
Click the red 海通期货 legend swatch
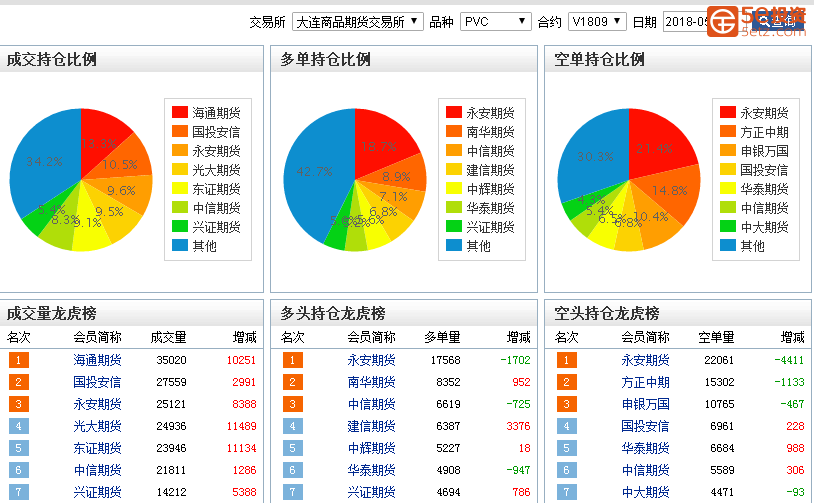click(x=180, y=112)
